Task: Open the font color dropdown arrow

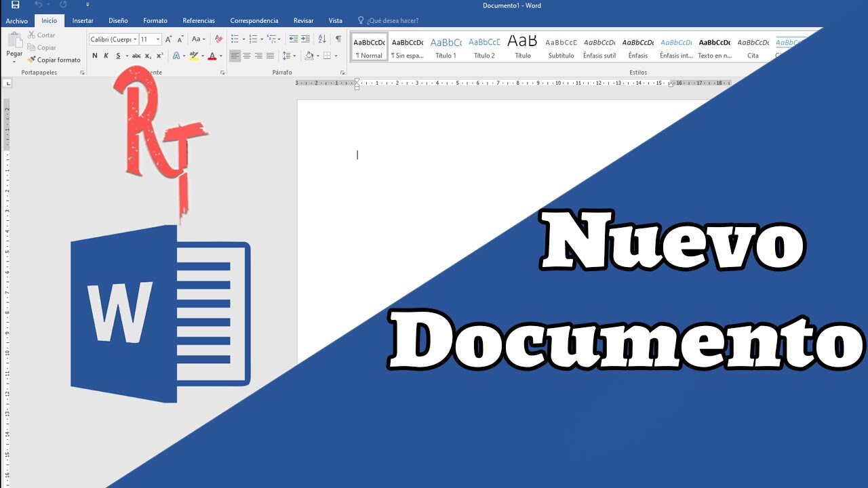Action: tap(220, 56)
